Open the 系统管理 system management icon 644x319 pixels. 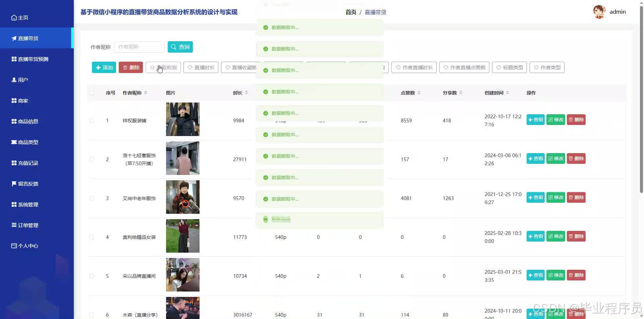(x=14, y=204)
